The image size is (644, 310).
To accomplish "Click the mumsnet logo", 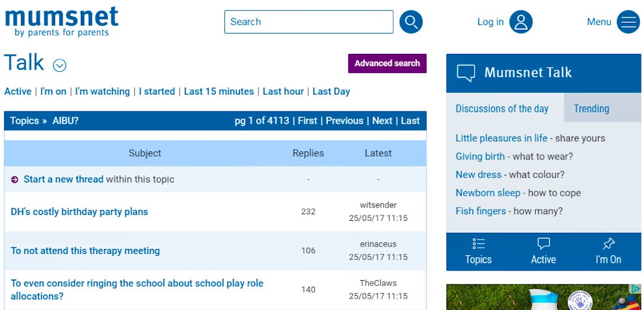I will coord(62,22).
